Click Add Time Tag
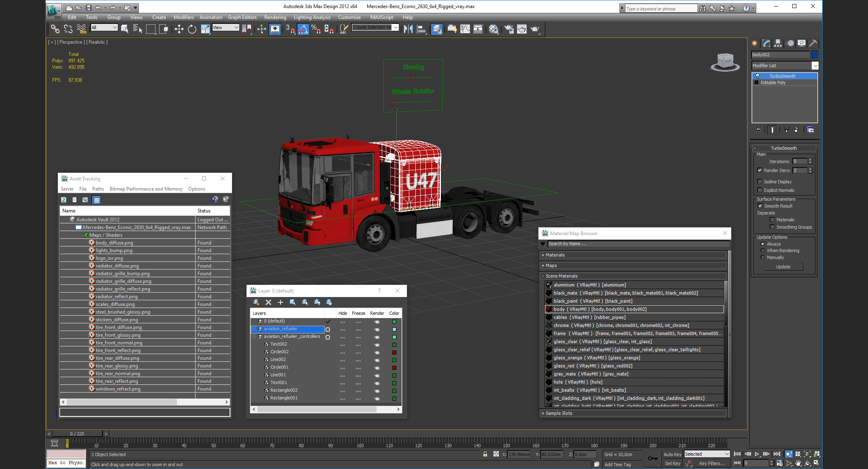 [x=617, y=465]
